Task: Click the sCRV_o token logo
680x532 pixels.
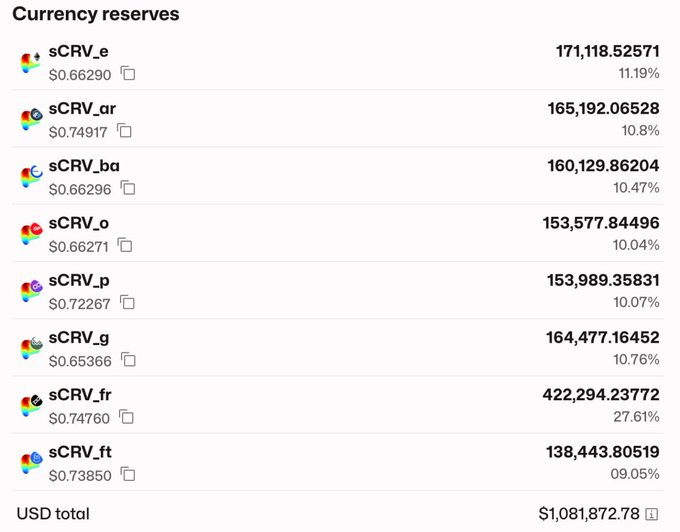Action: pos(31,234)
